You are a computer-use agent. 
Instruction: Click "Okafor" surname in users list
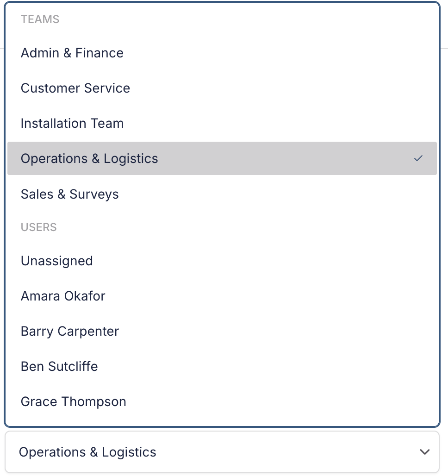point(85,296)
